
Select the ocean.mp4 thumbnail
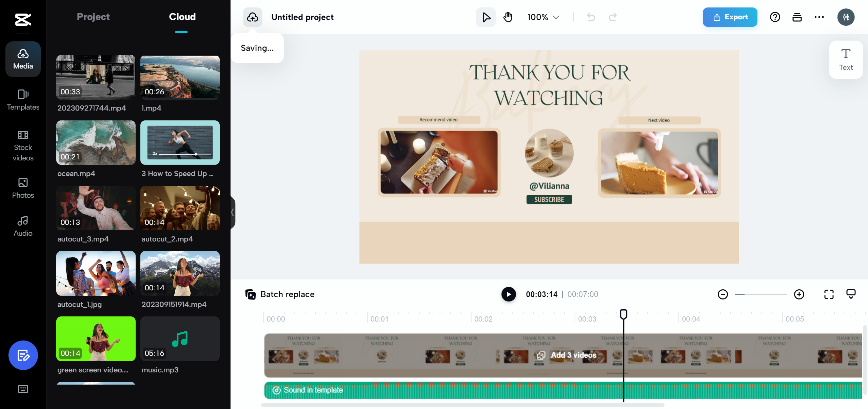click(96, 143)
